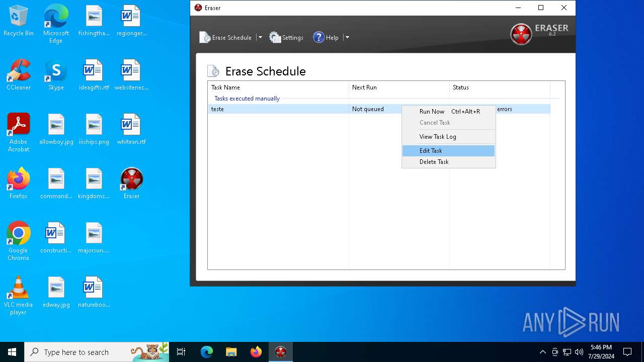Select edway.jpg file icon
This screenshot has width=644, height=362.
pos(56,293)
